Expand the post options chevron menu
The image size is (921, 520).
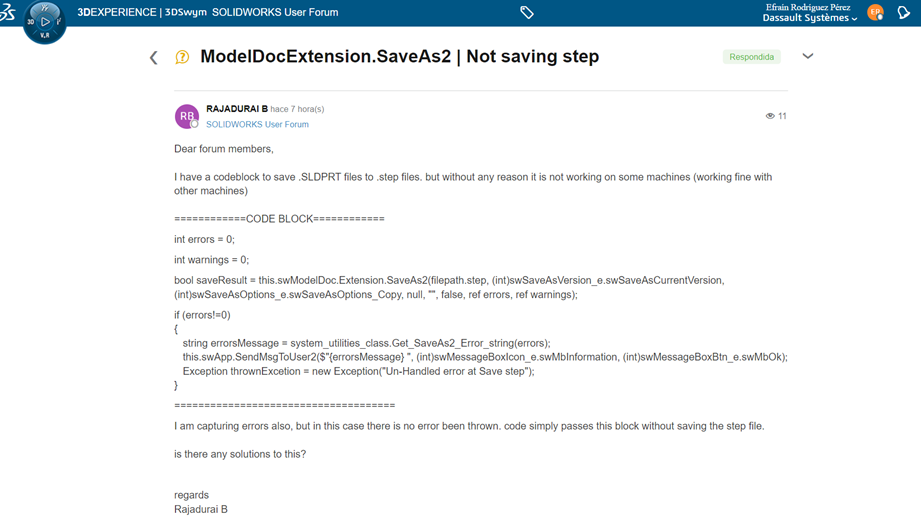pyautogui.click(x=808, y=56)
